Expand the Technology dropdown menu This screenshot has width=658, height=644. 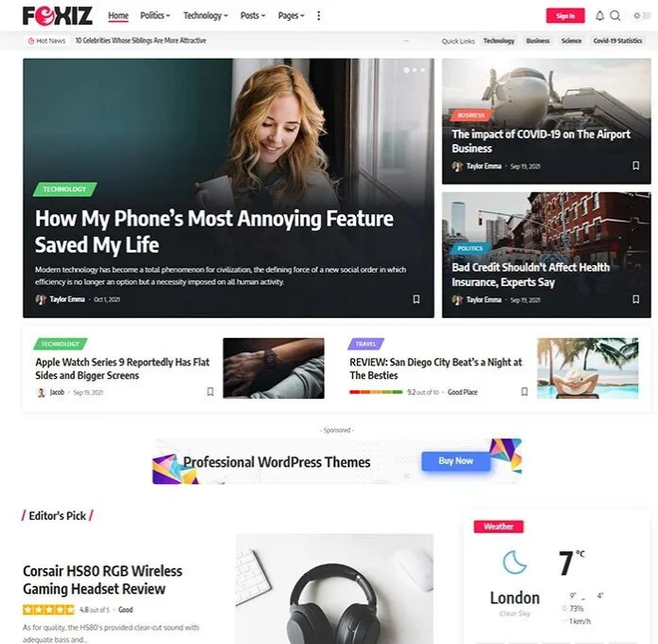pos(205,16)
